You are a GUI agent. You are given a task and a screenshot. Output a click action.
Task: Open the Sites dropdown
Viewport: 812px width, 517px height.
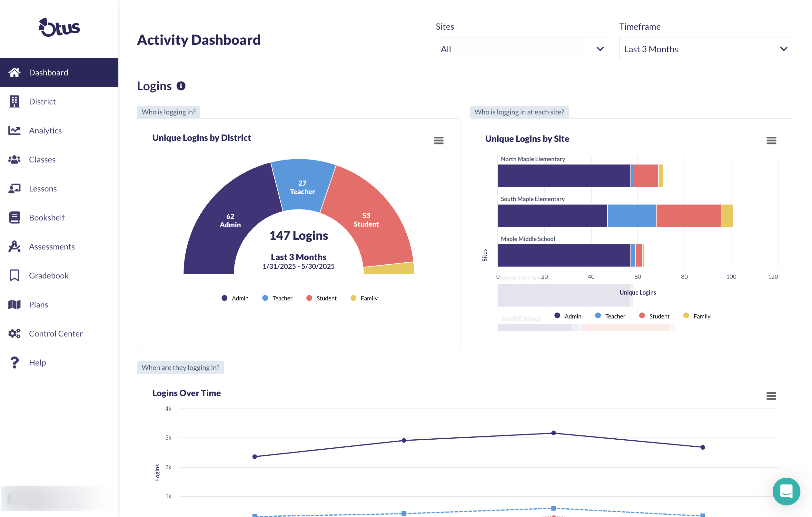pyautogui.click(x=523, y=49)
